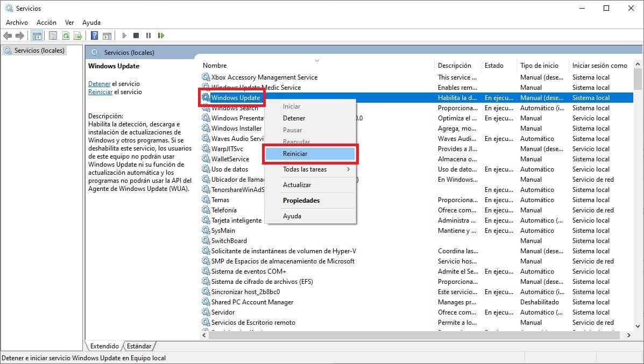This screenshot has height=364, width=644.
Task: Click the gear icon beside Sistema de eventos COM+
Action: 206,272
